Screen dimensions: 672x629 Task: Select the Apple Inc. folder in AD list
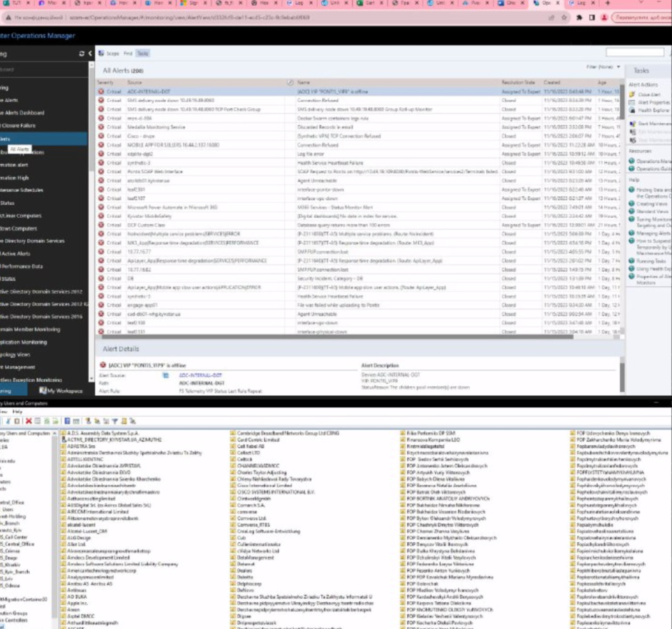[x=74, y=603]
